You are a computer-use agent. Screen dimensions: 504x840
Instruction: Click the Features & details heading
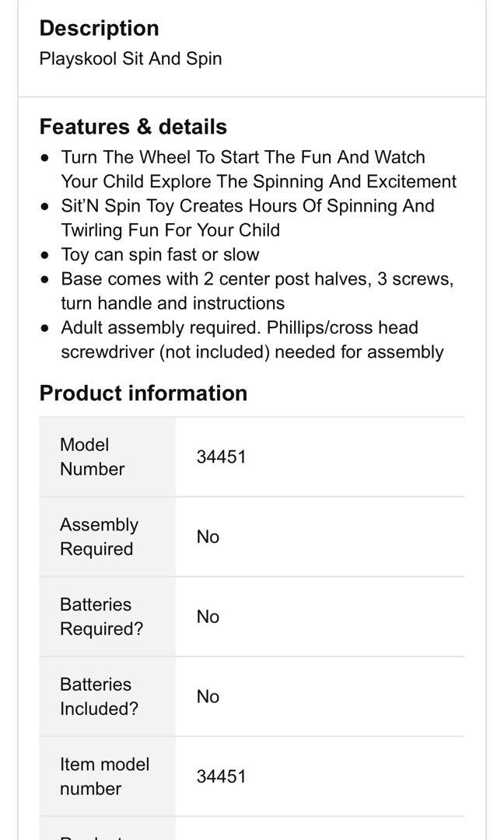(x=133, y=127)
